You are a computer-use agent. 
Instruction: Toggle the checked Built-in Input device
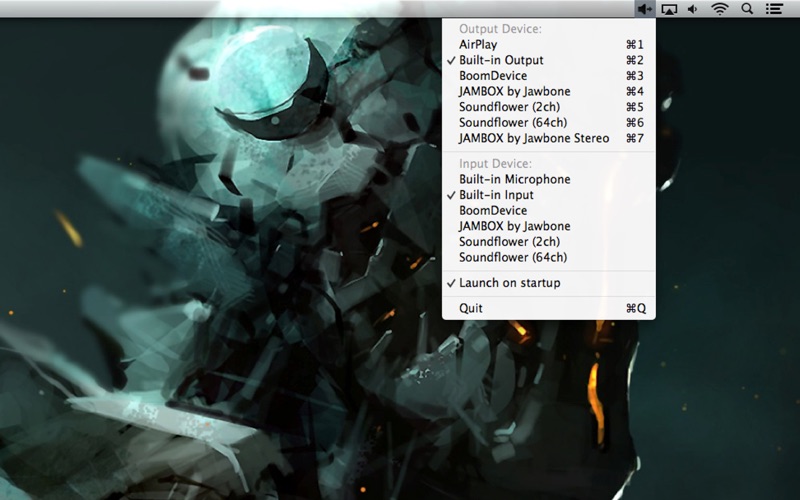pos(548,195)
